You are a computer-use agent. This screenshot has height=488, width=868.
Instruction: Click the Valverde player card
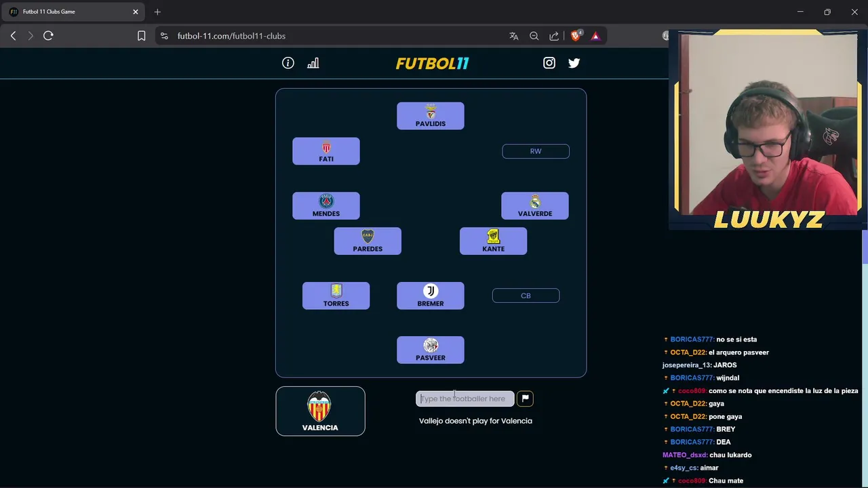(535, 206)
